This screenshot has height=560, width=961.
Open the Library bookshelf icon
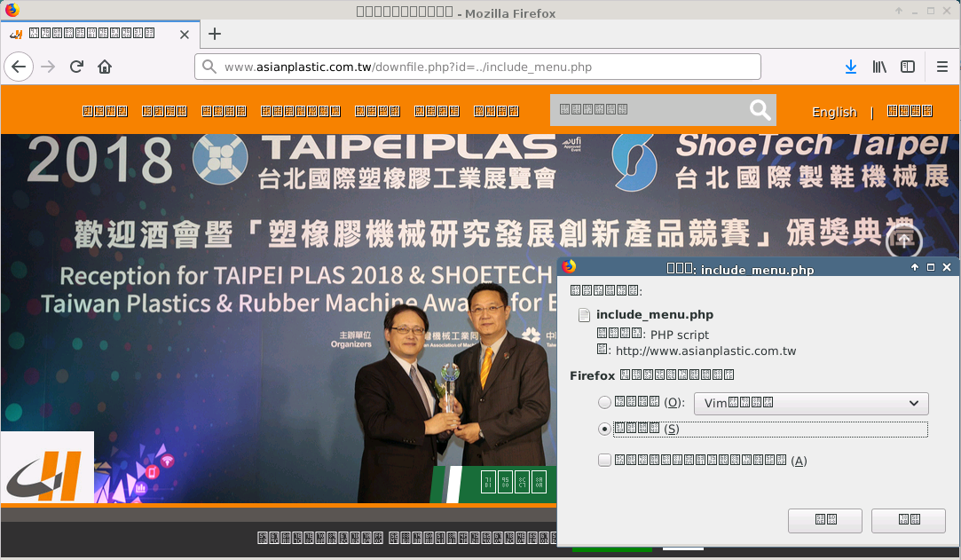(879, 67)
